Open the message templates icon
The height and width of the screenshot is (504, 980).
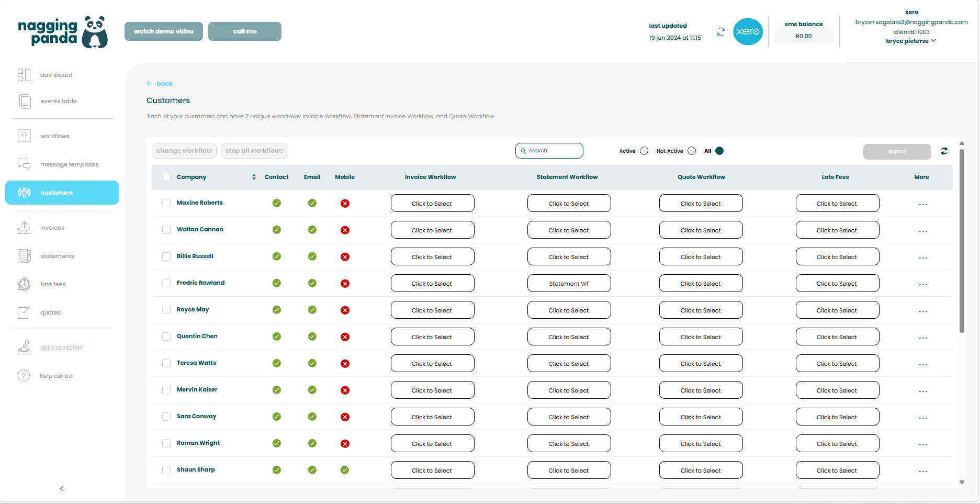(24, 164)
